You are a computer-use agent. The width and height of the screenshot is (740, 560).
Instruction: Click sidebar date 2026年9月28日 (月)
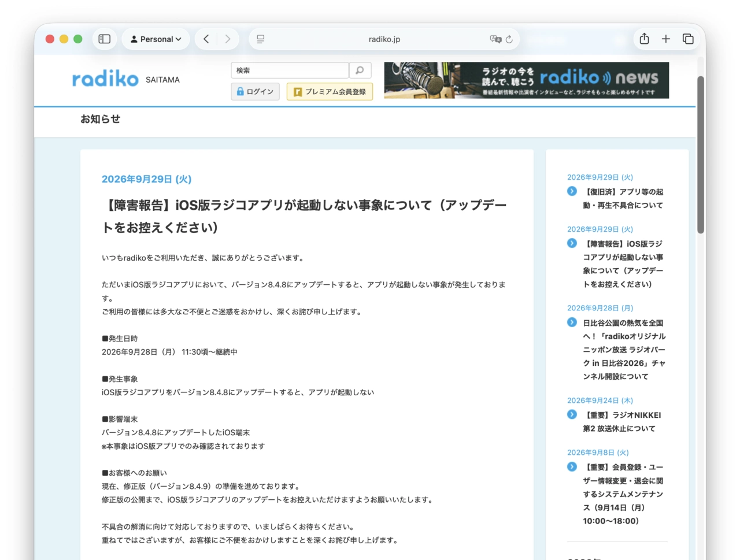coord(600,308)
